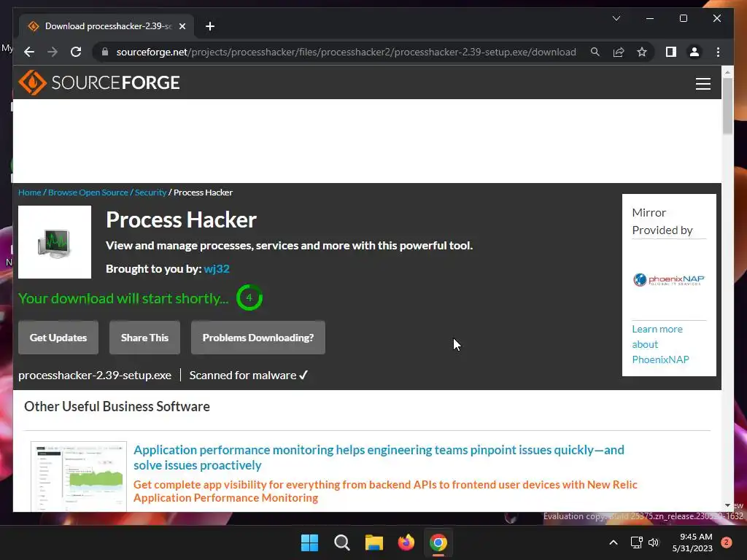Open the Security category breadcrumb
The image size is (747, 560).
tap(150, 192)
